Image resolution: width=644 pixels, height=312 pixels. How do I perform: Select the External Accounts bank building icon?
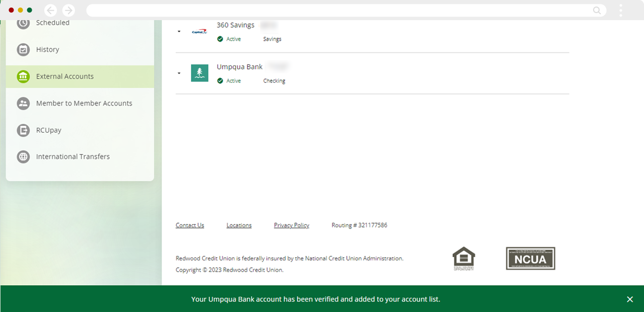(23, 76)
